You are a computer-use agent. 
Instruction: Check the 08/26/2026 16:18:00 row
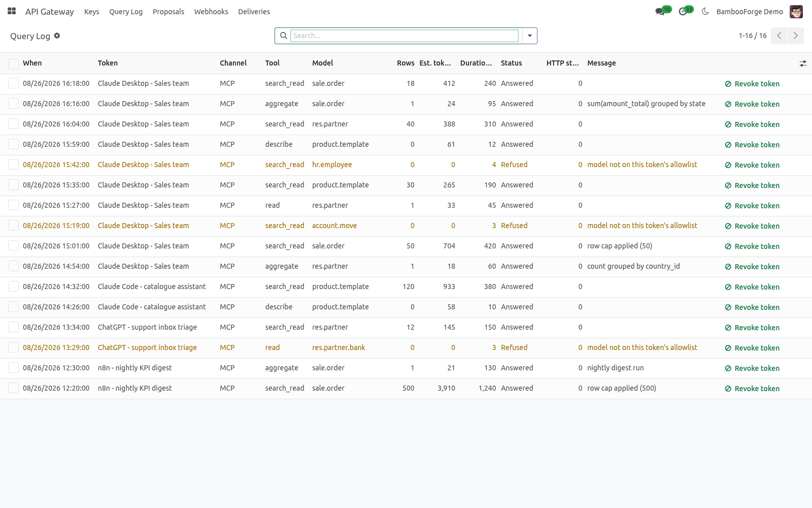14,83
